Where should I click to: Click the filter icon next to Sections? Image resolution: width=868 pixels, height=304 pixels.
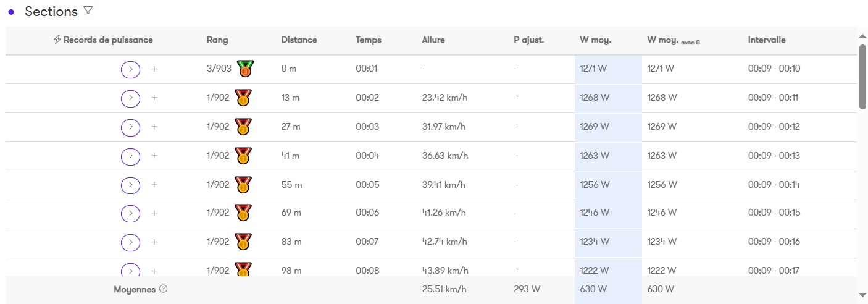tap(88, 11)
